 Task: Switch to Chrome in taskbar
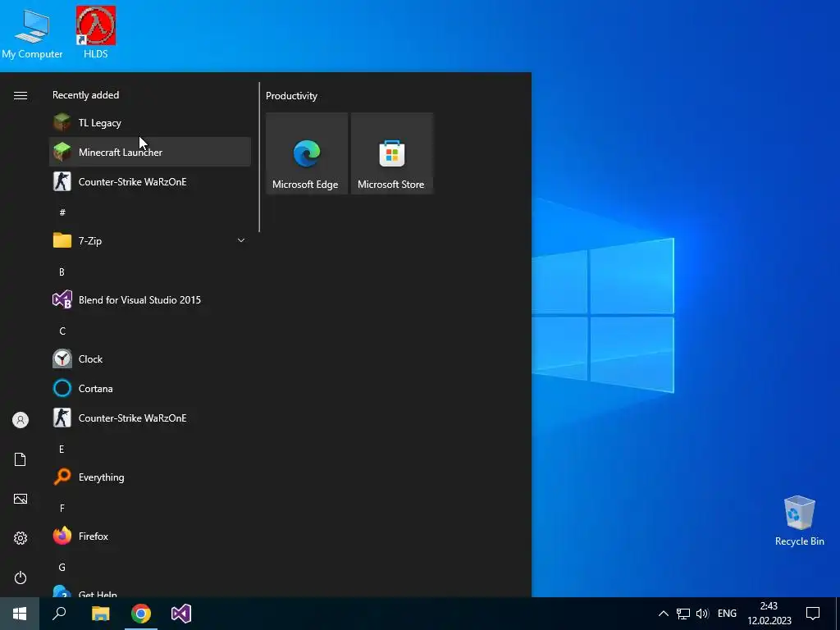[141, 614]
